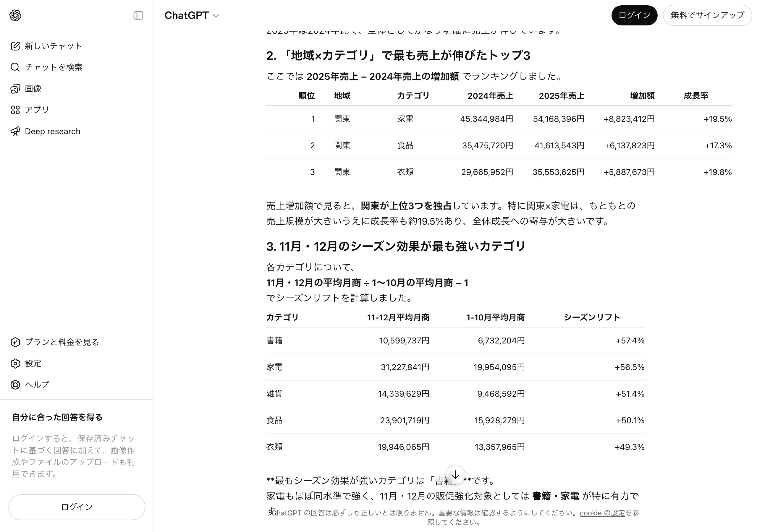Click the 成長率 column header
Viewport: 757px width, 532px height.
696,96
